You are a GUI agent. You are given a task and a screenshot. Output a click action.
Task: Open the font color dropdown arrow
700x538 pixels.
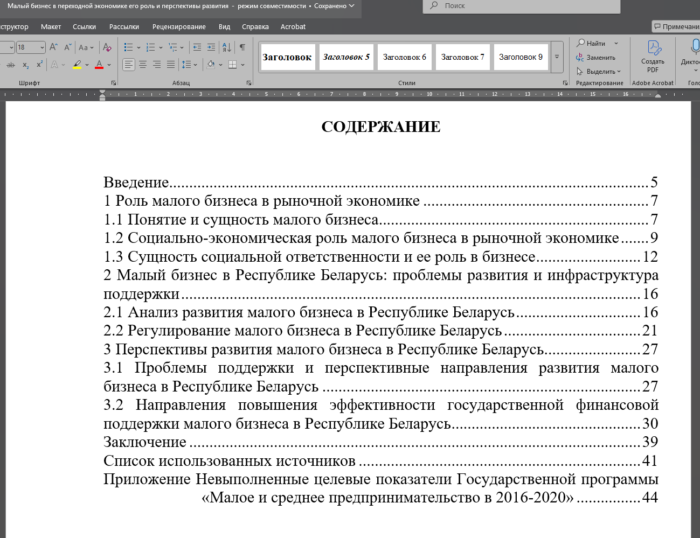click(x=109, y=65)
